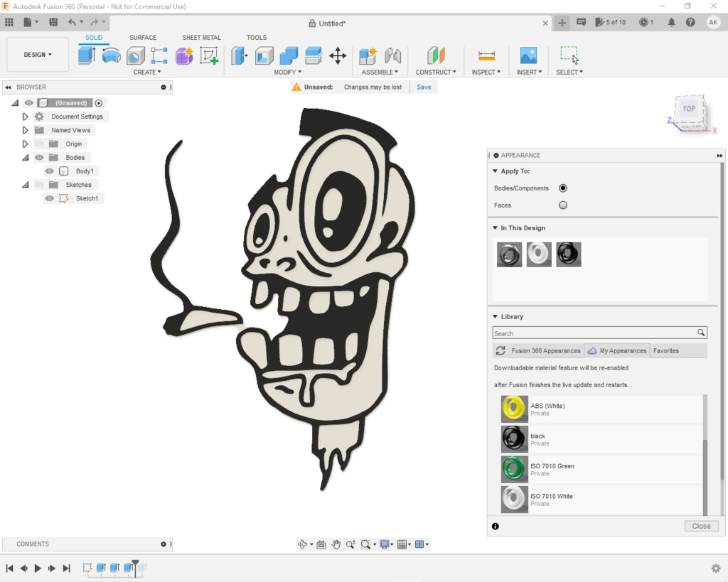This screenshot has width=728, height=582.
Task: Close the Appearance panel with Close button
Action: tap(701, 526)
